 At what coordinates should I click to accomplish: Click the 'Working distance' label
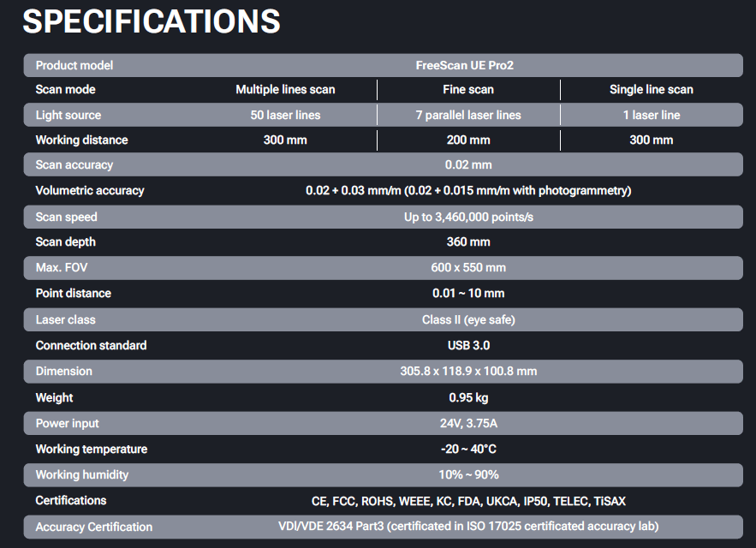coord(81,140)
